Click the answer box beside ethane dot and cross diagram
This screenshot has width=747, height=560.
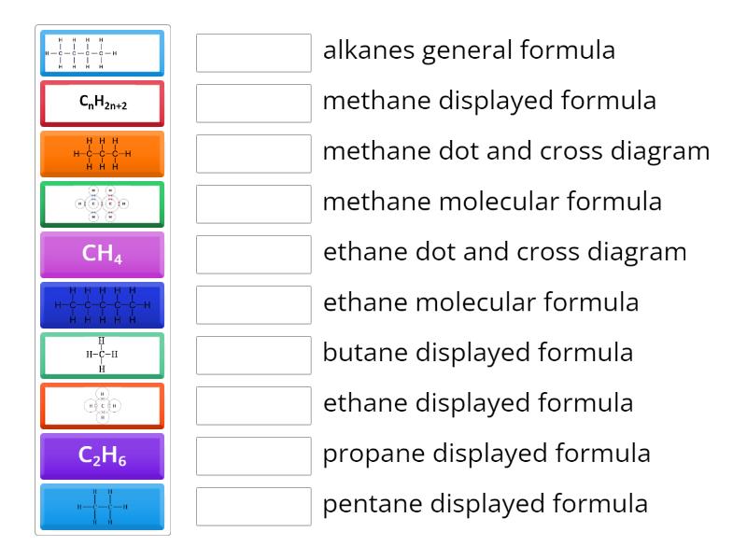tap(253, 255)
